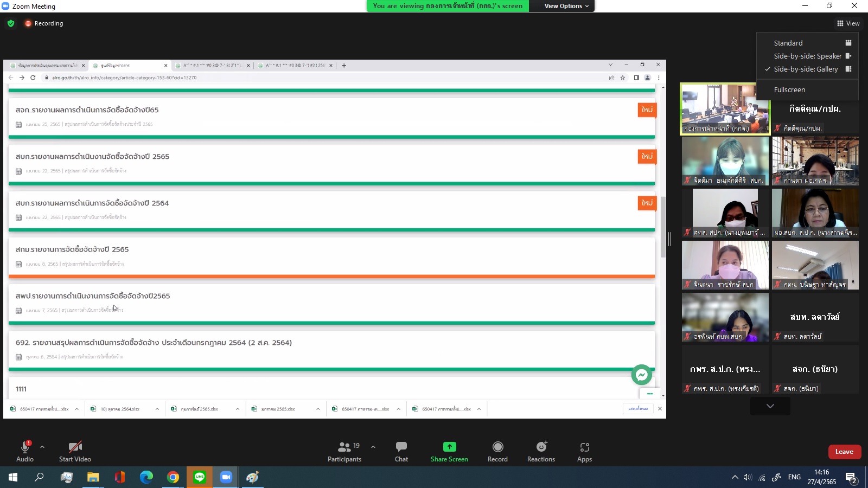This screenshot has width=868, height=488.
Task: Open LINE app from taskbar
Action: click(200, 477)
